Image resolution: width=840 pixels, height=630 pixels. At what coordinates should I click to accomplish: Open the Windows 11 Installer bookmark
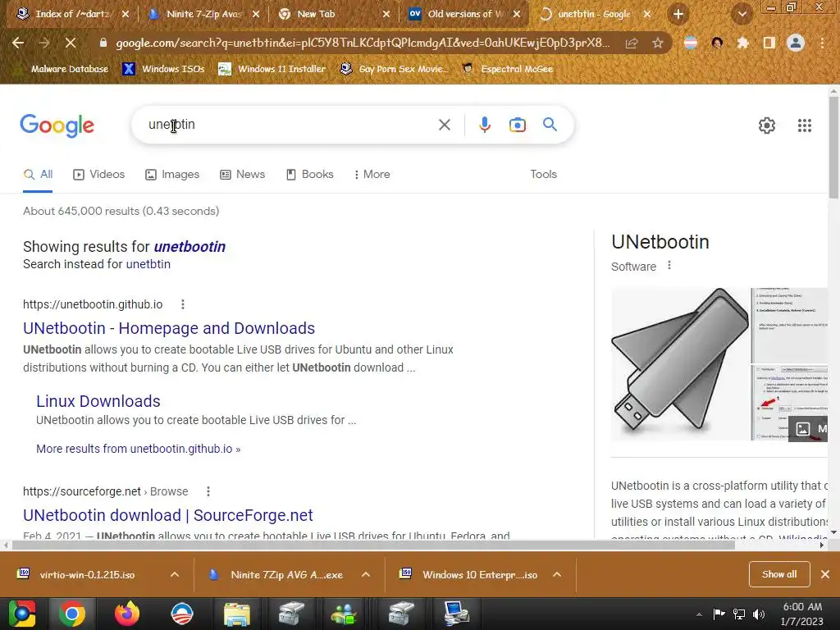272,69
